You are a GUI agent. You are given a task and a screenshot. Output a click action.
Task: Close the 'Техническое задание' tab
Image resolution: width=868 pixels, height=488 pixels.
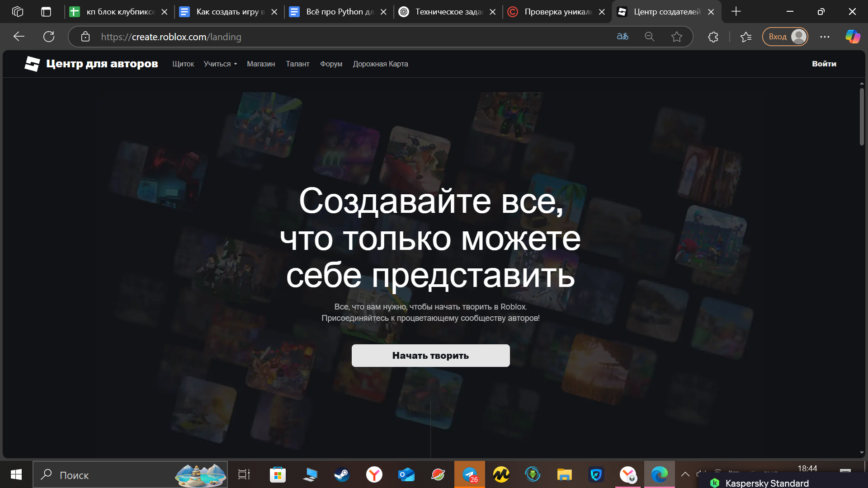point(493,12)
